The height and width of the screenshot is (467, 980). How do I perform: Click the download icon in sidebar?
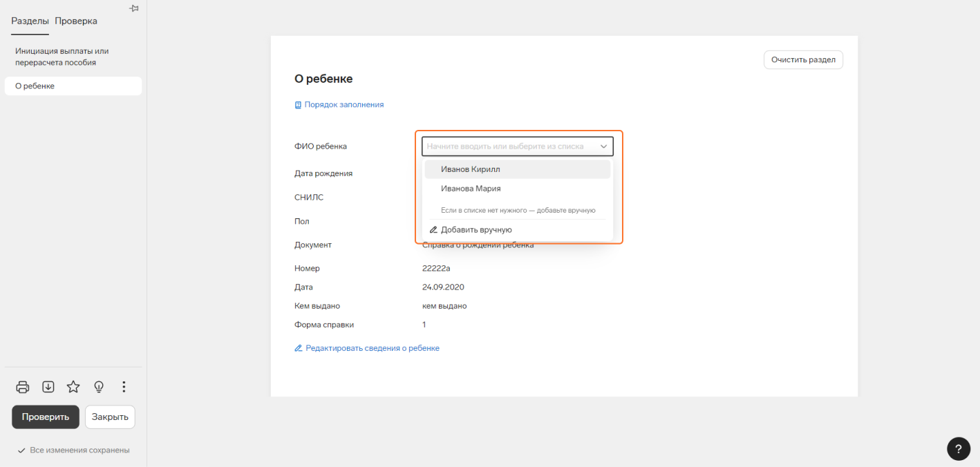pyautogui.click(x=48, y=387)
